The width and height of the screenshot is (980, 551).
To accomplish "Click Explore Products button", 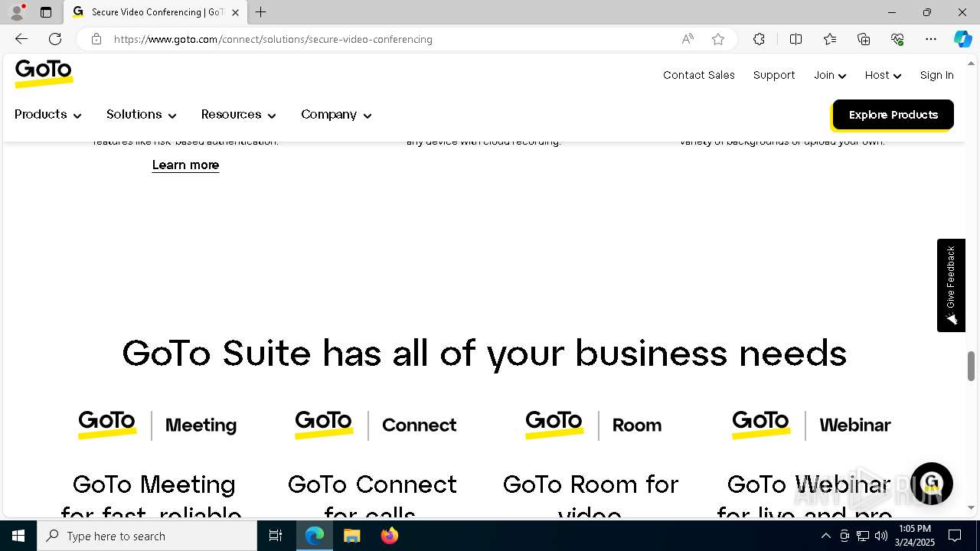I will tap(893, 115).
